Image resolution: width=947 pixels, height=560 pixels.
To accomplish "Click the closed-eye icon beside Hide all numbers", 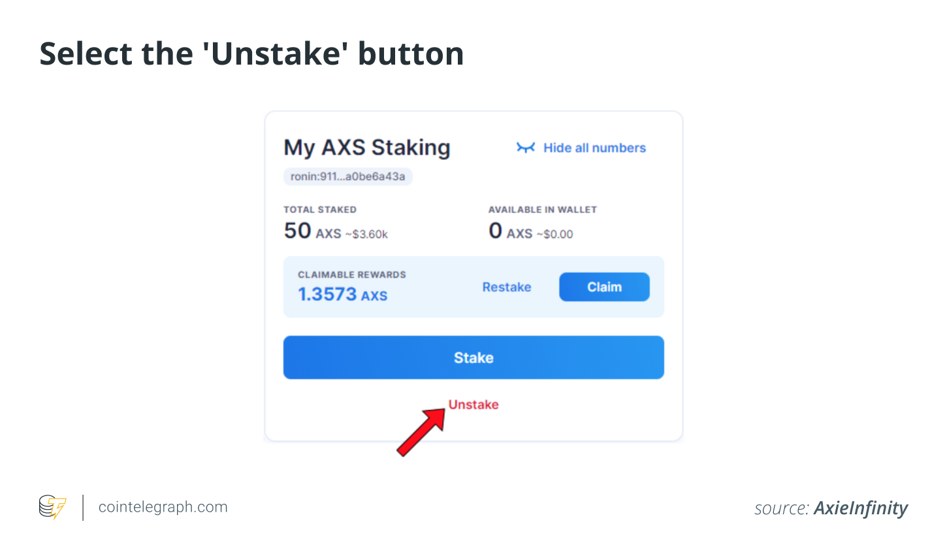I will tap(526, 148).
